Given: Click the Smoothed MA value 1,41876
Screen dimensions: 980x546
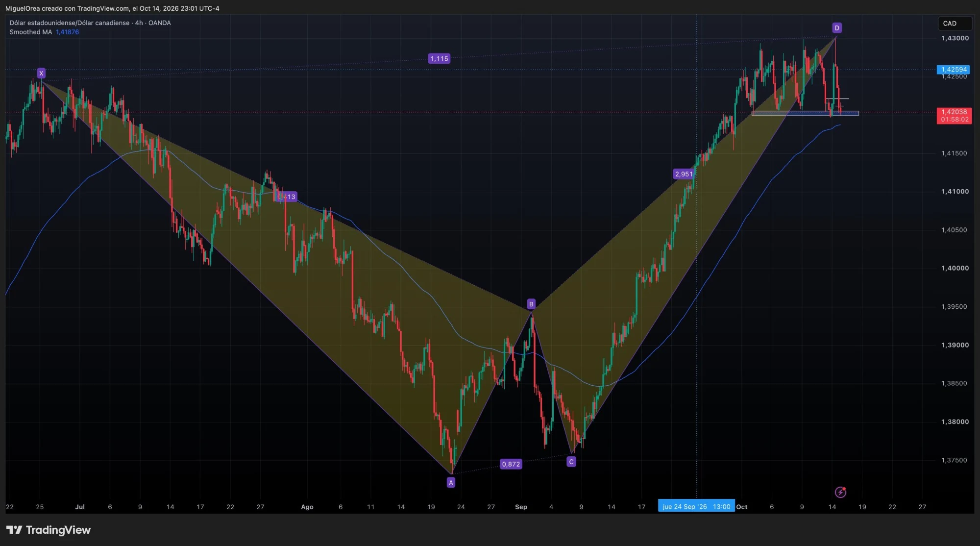Looking at the screenshot, I should [67, 32].
